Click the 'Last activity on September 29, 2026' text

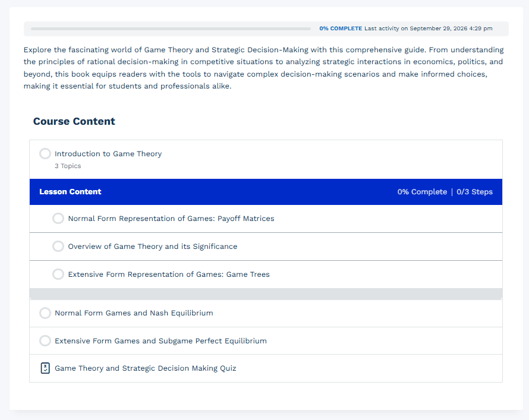click(428, 29)
